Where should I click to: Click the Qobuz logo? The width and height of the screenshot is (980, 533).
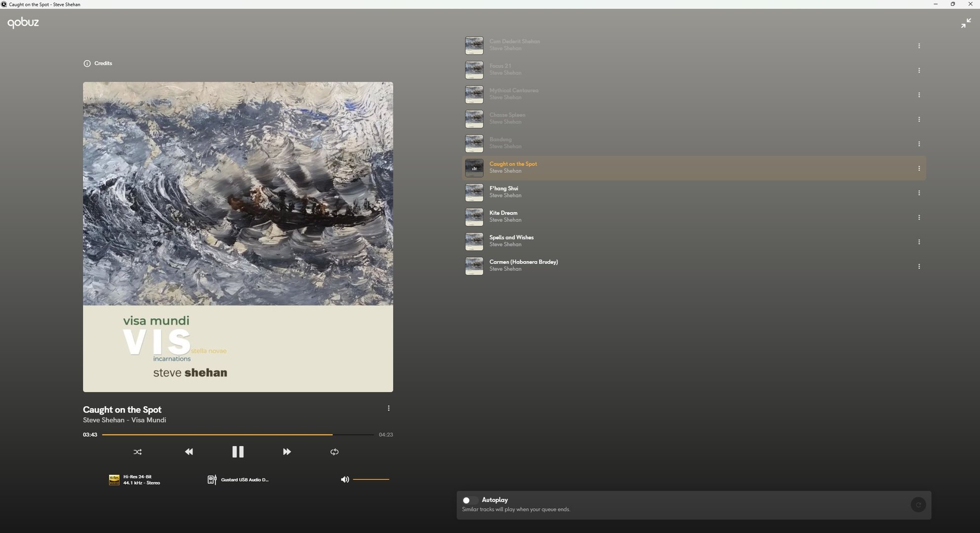coord(23,23)
